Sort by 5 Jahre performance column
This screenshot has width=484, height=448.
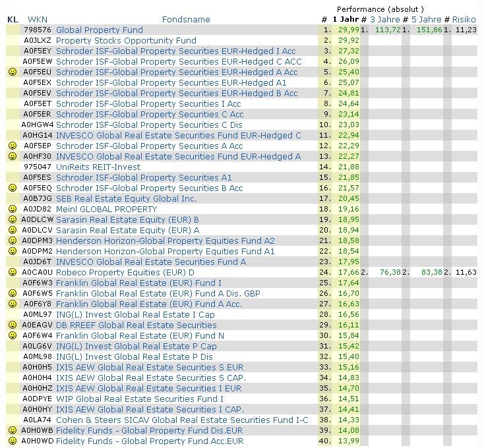(x=427, y=19)
